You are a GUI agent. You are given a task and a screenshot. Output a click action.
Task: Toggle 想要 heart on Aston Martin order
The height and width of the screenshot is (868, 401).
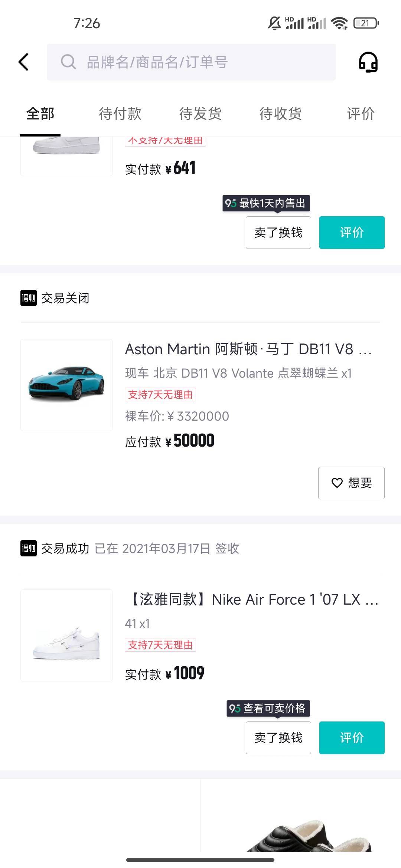351,483
